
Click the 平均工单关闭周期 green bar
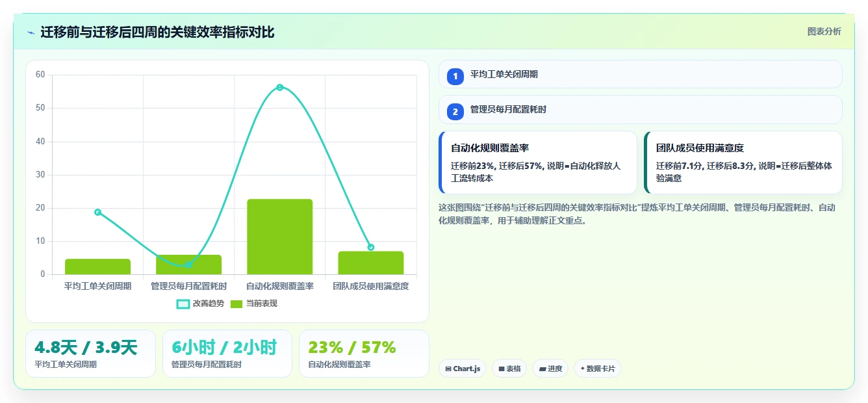tap(97, 266)
